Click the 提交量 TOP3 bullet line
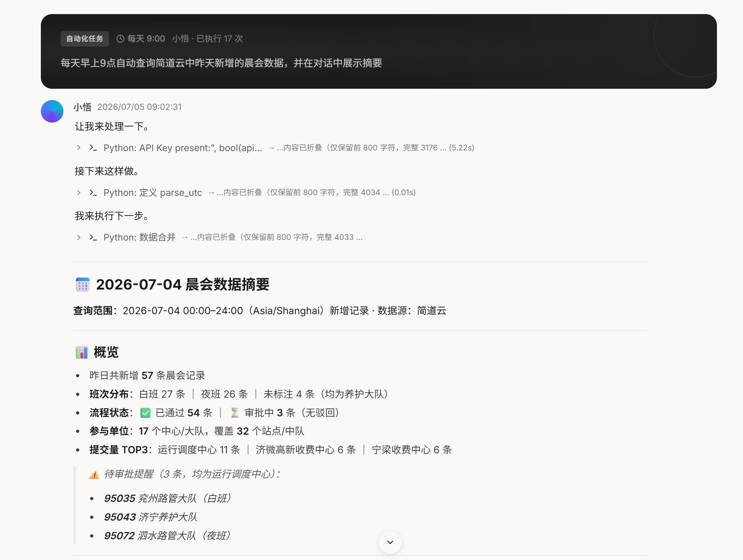The height and width of the screenshot is (560, 743). [271, 450]
